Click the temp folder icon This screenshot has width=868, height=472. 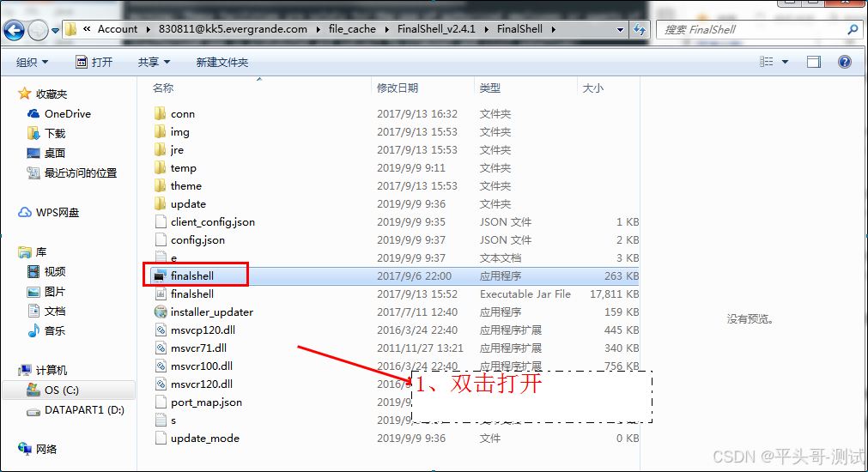pos(160,167)
